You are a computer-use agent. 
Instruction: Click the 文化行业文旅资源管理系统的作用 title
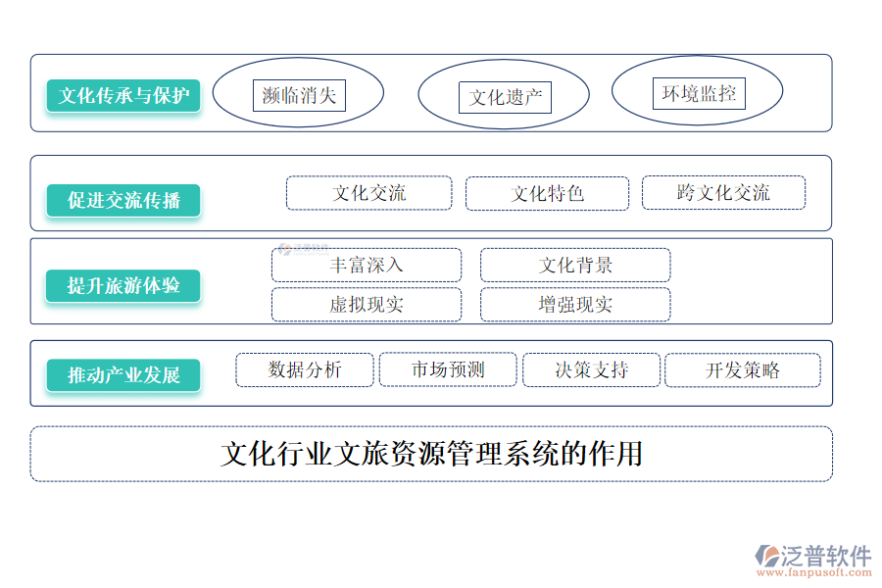coord(431,454)
